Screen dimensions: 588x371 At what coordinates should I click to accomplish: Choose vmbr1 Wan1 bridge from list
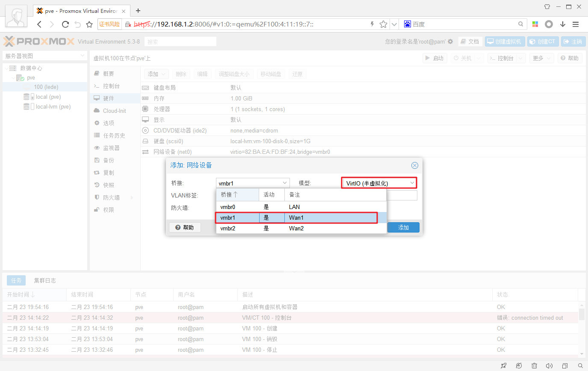click(x=301, y=218)
